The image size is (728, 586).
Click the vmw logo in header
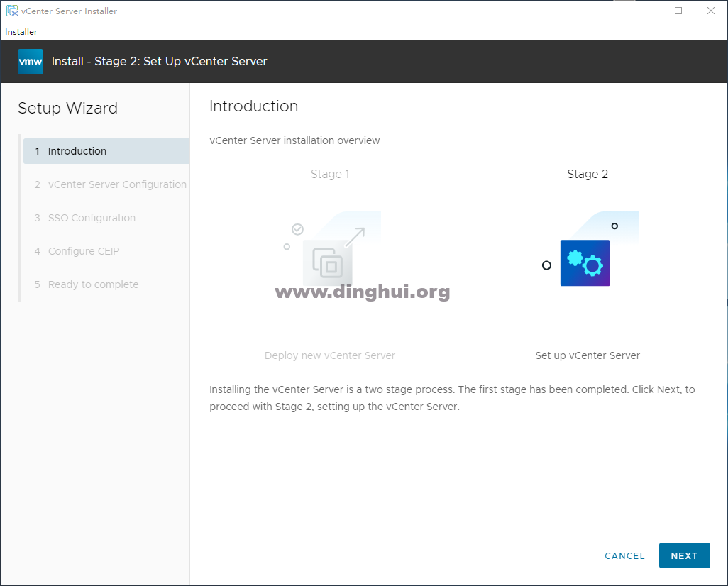[x=31, y=61]
